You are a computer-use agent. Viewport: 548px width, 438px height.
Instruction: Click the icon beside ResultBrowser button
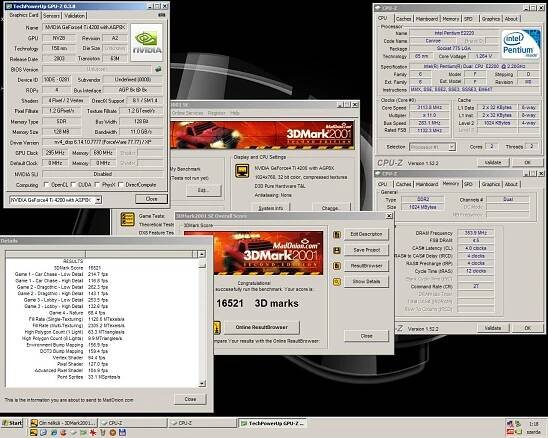pos(337,266)
